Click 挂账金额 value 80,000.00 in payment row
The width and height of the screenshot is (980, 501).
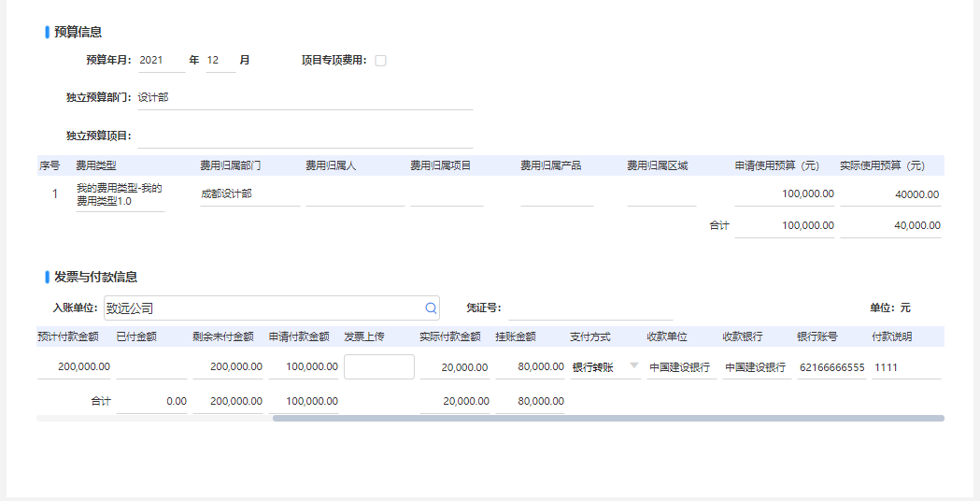(530, 367)
